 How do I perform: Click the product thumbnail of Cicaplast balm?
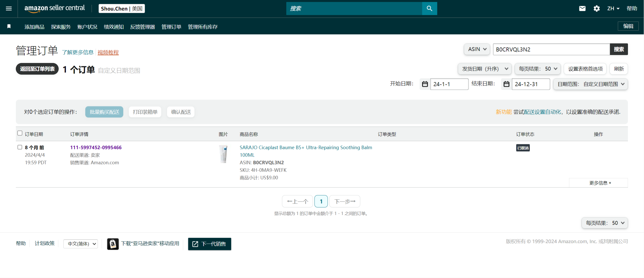pyautogui.click(x=223, y=154)
